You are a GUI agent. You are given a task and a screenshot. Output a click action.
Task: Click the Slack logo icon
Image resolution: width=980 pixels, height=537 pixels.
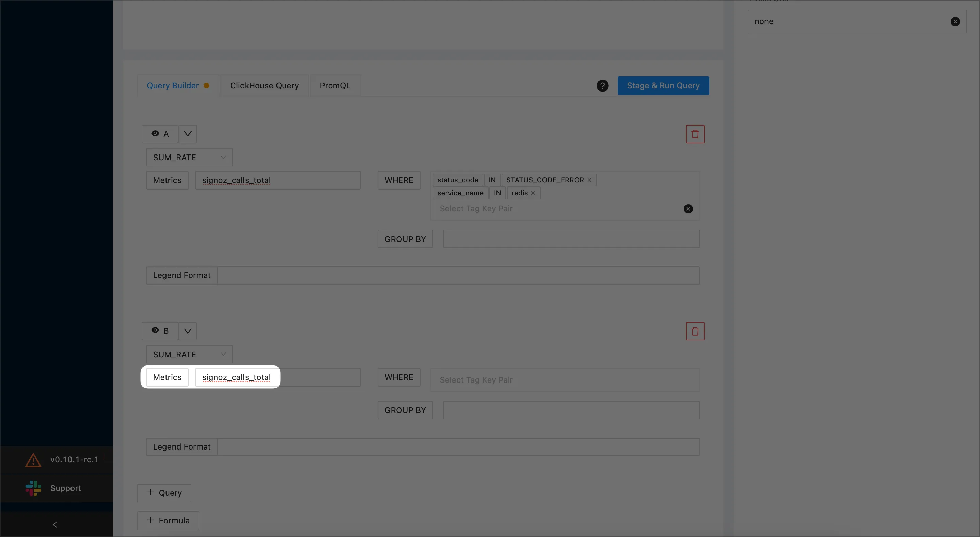click(33, 488)
